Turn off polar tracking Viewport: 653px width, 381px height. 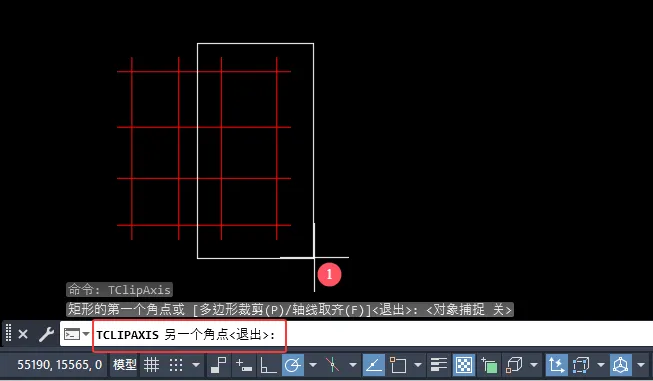tap(293, 365)
